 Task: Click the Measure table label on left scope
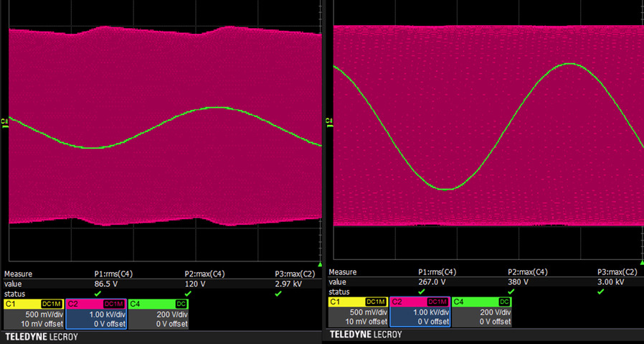[19, 274]
